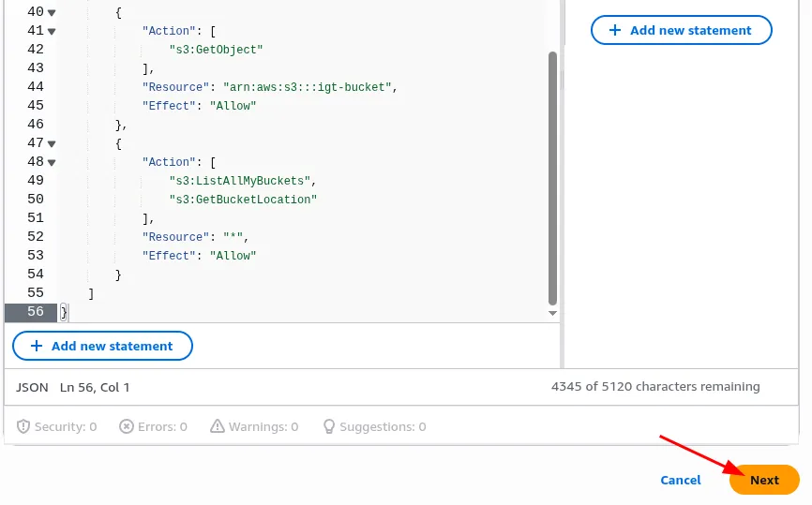Fold the Action array at line 48
812x505 pixels.
pyautogui.click(x=52, y=162)
